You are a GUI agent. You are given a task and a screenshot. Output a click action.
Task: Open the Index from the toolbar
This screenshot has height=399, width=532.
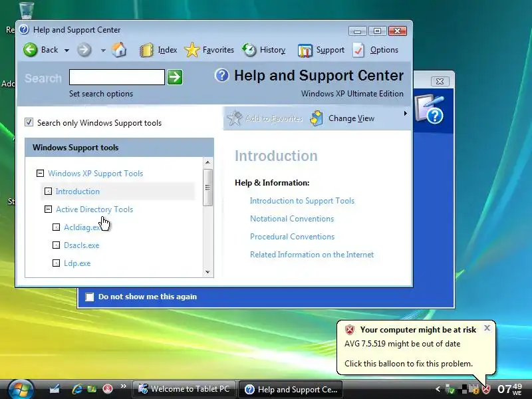(x=158, y=50)
